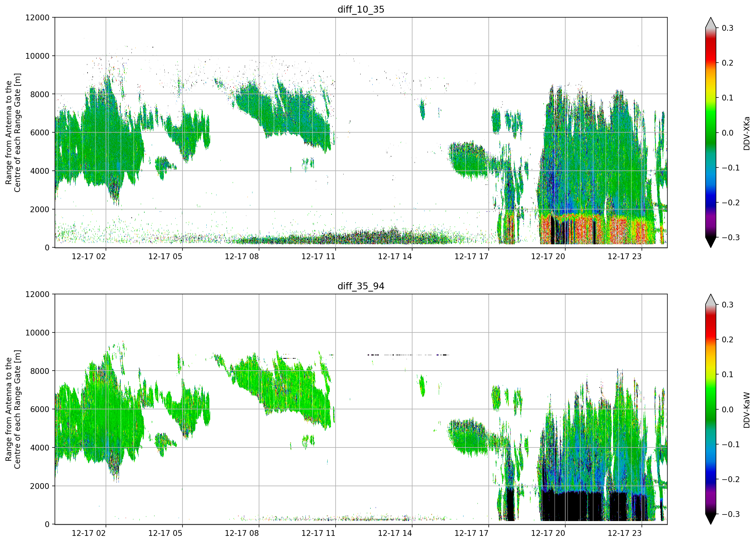Click the 12-17 02 tick label under diff_10_35

(x=89, y=256)
